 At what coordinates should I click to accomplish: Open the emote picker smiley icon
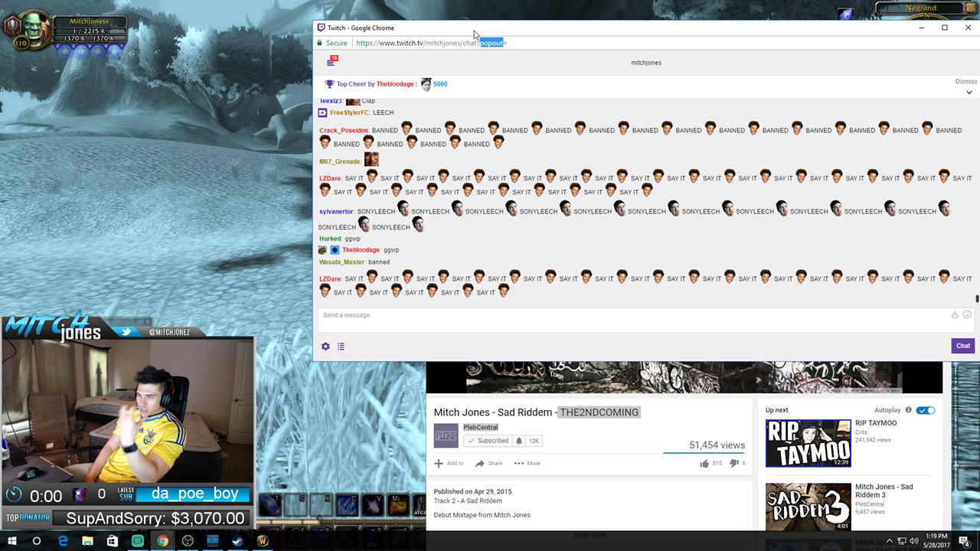coord(967,315)
